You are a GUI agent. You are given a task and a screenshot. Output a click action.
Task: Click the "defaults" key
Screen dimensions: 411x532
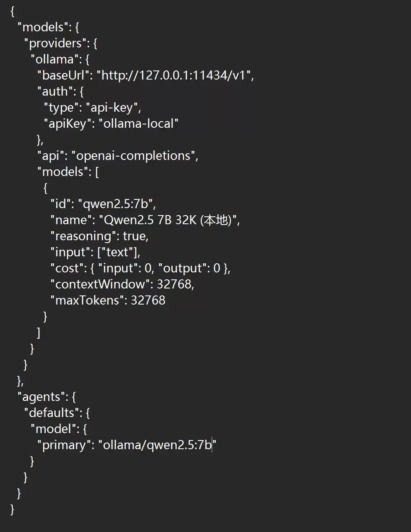(51, 413)
